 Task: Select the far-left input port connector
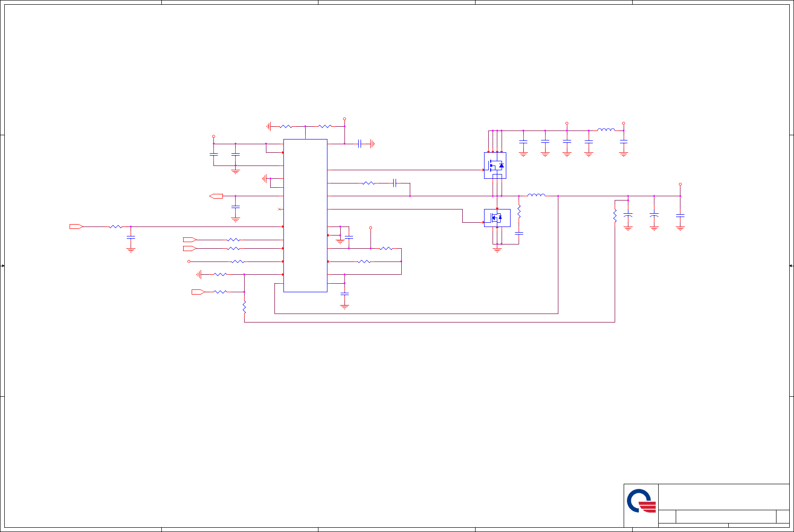(76, 227)
